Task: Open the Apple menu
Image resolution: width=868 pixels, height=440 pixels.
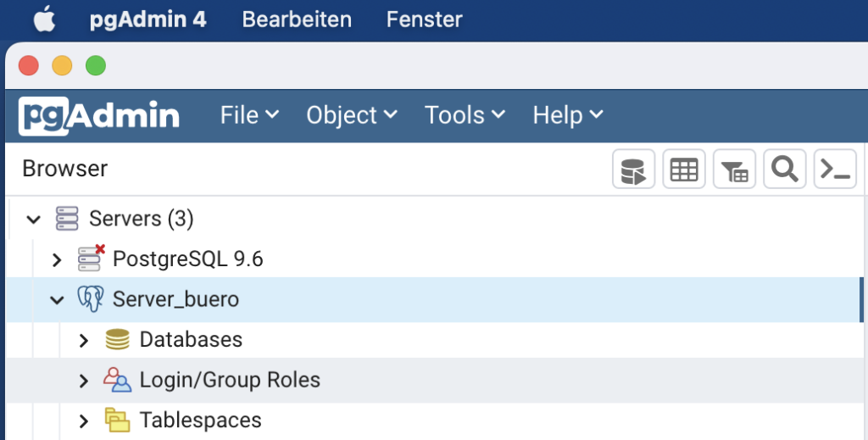Action: [x=44, y=20]
